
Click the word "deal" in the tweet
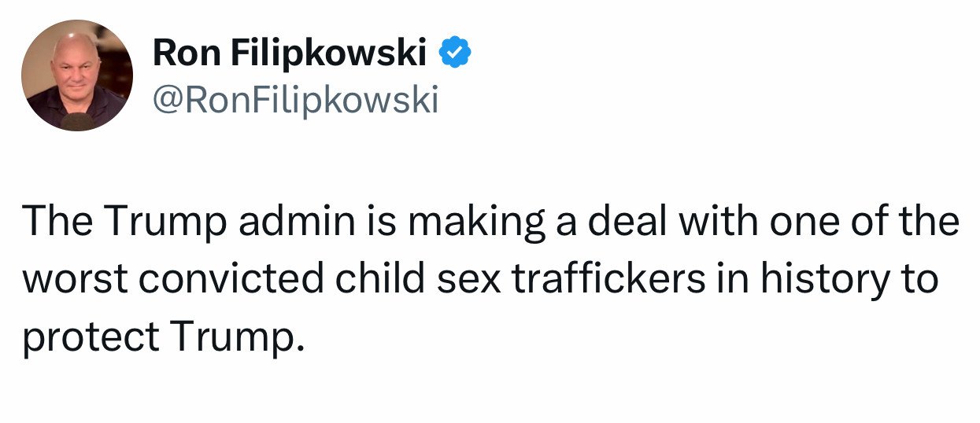pos(616,223)
